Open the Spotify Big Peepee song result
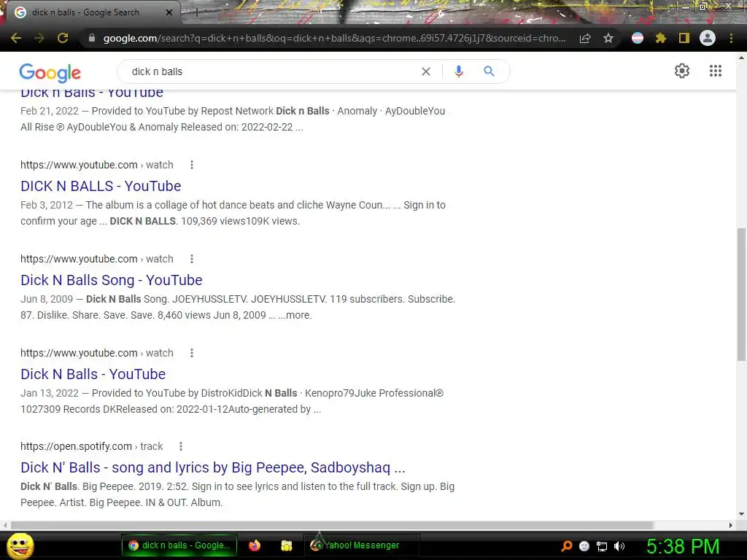The width and height of the screenshot is (747, 560). point(213,467)
